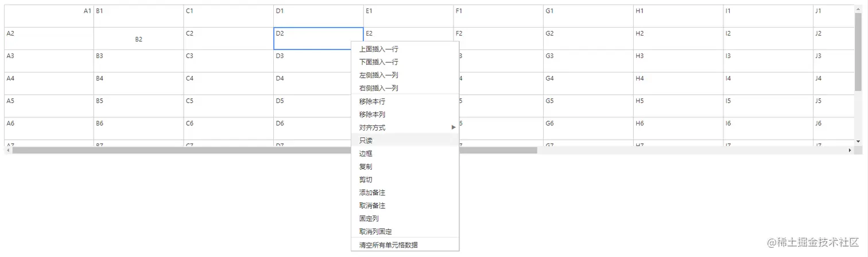Select 下面插入一行 menu entry

tap(378, 62)
